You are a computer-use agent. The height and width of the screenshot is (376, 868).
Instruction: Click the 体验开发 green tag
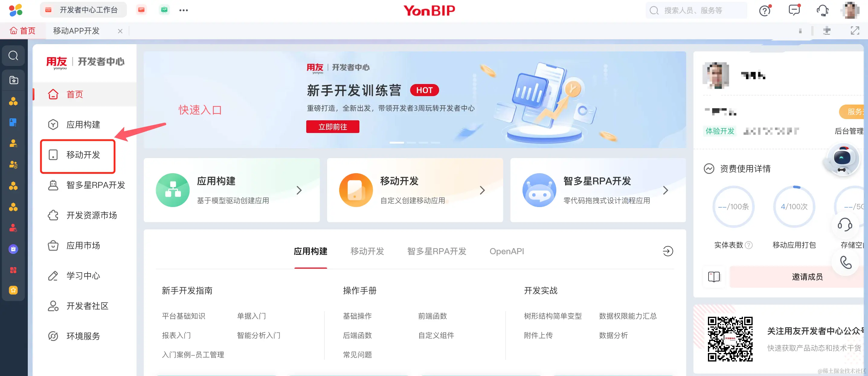(720, 131)
